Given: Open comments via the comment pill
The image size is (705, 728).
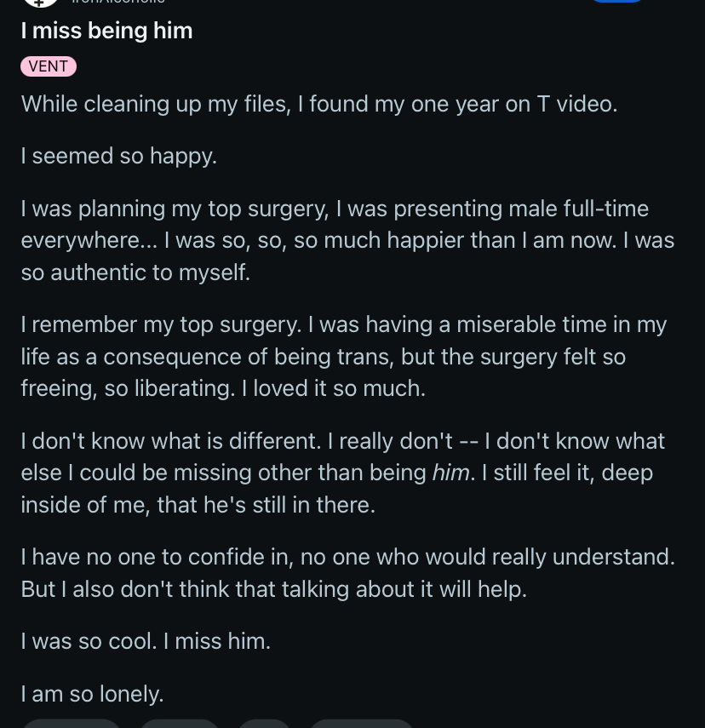Looking at the screenshot, I should tap(180, 724).
